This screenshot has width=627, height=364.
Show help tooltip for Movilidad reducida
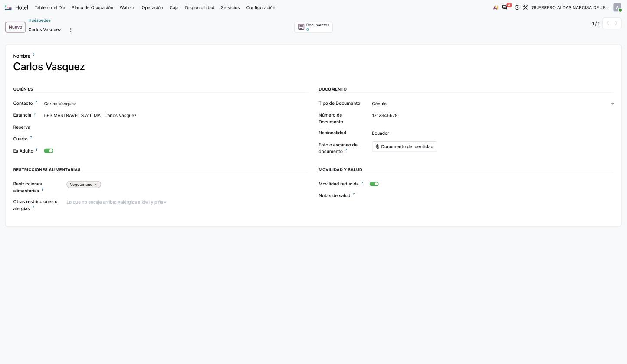pyautogui.click(x=362, y=183)
